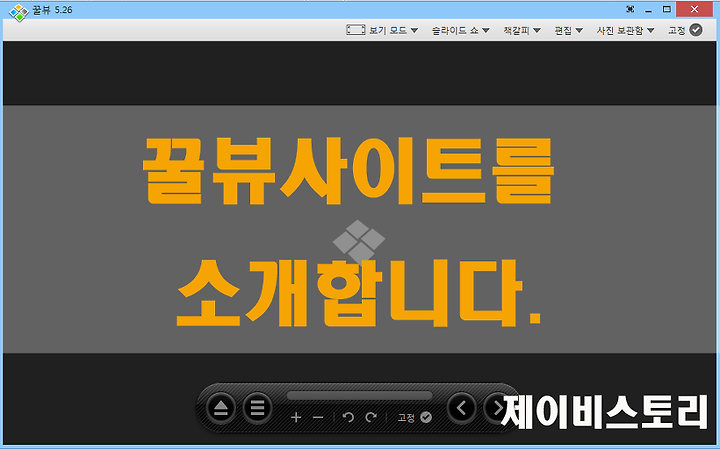Rotate image clockwise
The width and height of the screenshot is (720, 450).
tap(371, 417)
